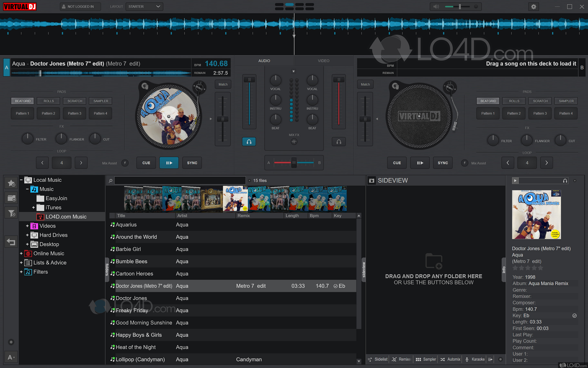Click the favorites star folder icon

[11, 183]
